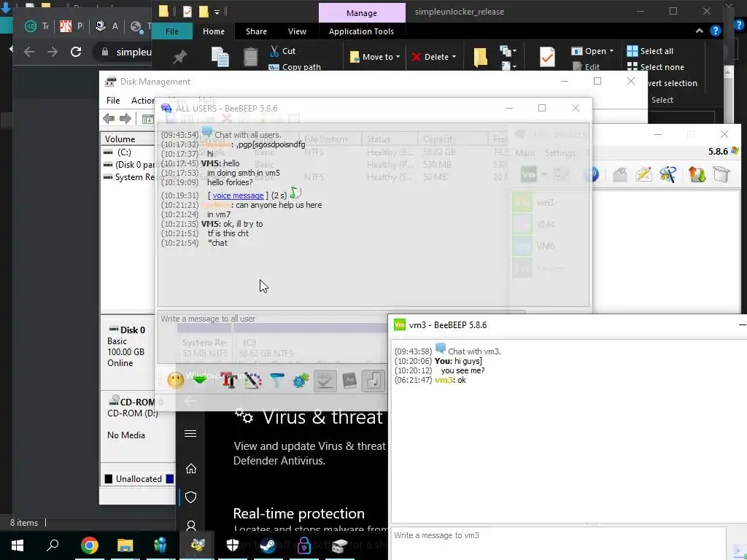Open the BeeBEEP tools icon
This screenshot has height=560, width=747.
pos(668,174)
